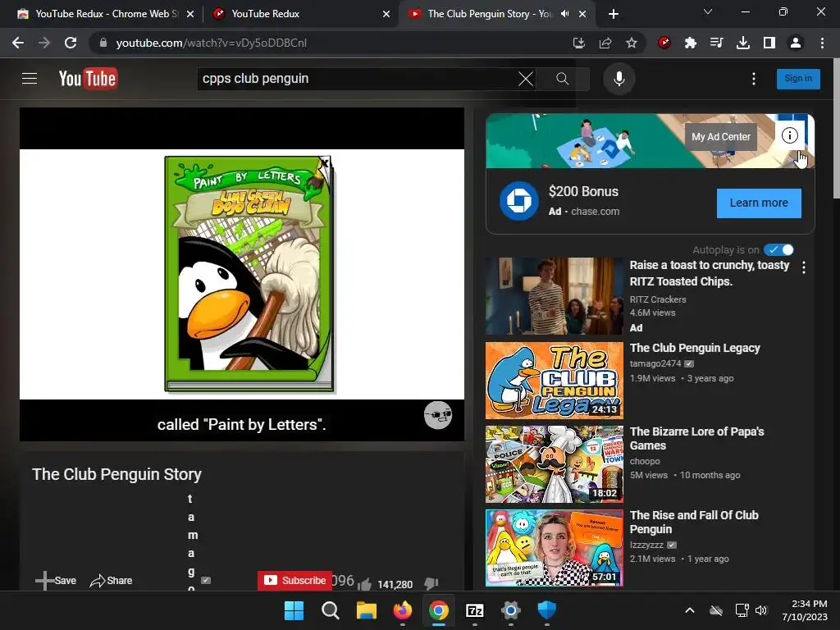840x630 pixels.
Task: Open tamago2474 channel link
Action: [655, 363]
